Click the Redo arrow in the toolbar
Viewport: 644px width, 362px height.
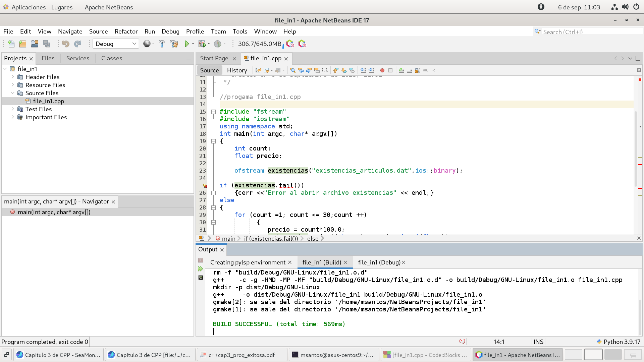coord(78,44)
